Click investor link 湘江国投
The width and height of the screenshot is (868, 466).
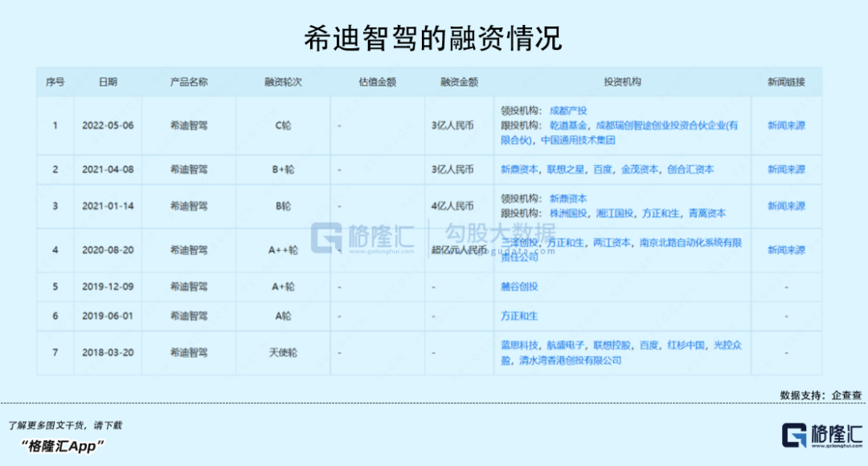tap(615, 213)
